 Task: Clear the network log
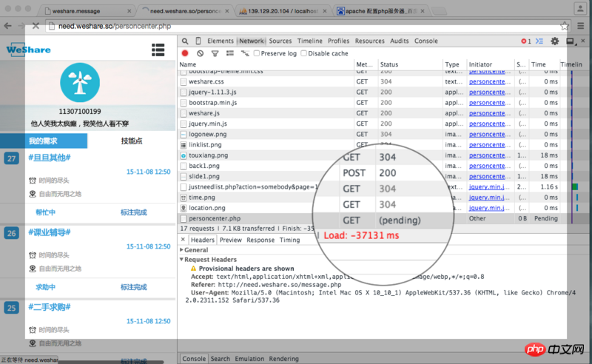pyautogui.click(x=200, y=53)
